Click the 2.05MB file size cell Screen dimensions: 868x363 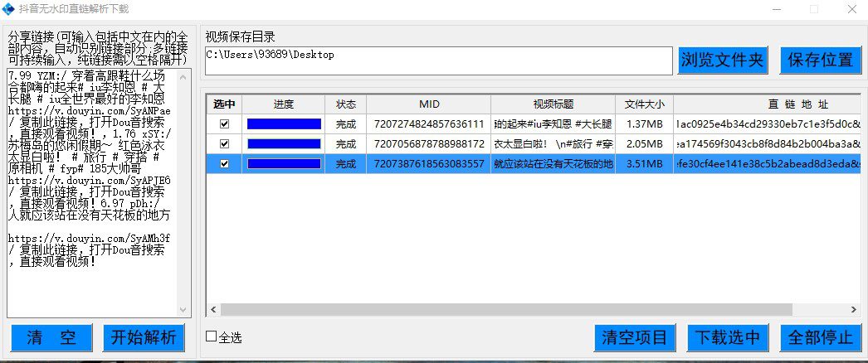tap(644, 144)
